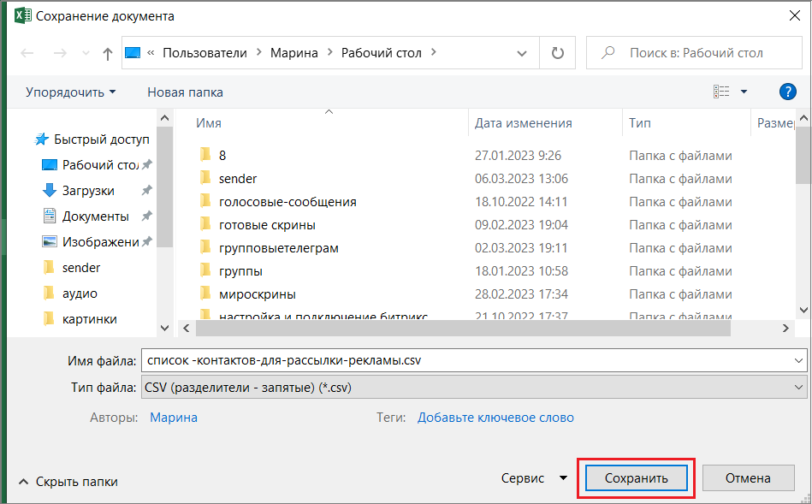Click the author name Марина

click(174, 418)
